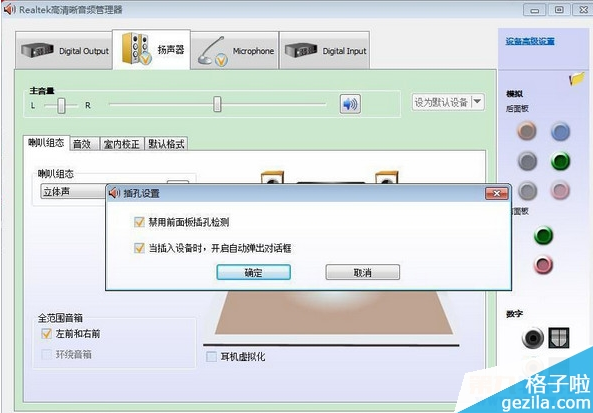
Task: Toggle 左前和右前 checkbox
Action: tap(47, 334)
